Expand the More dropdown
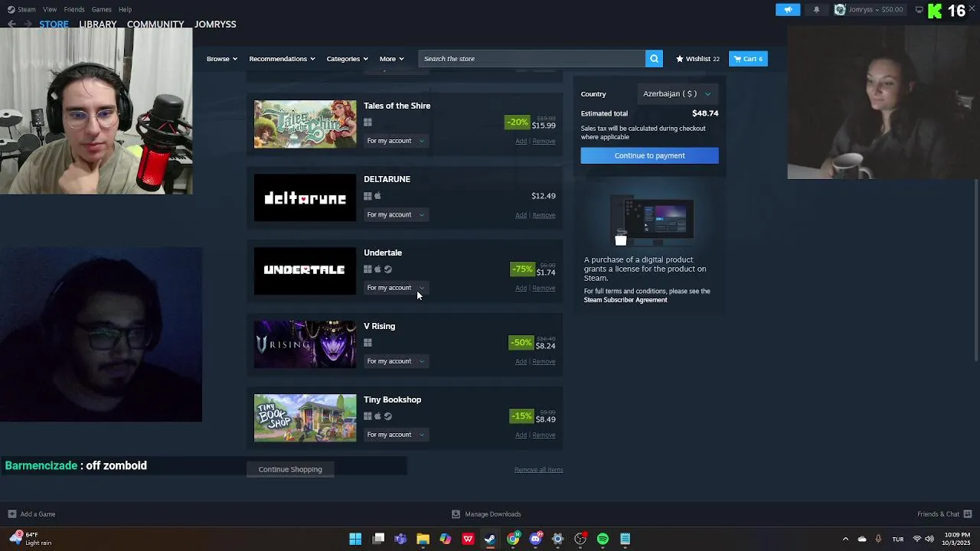The image size is (980, 551). (x=391, y=59)
